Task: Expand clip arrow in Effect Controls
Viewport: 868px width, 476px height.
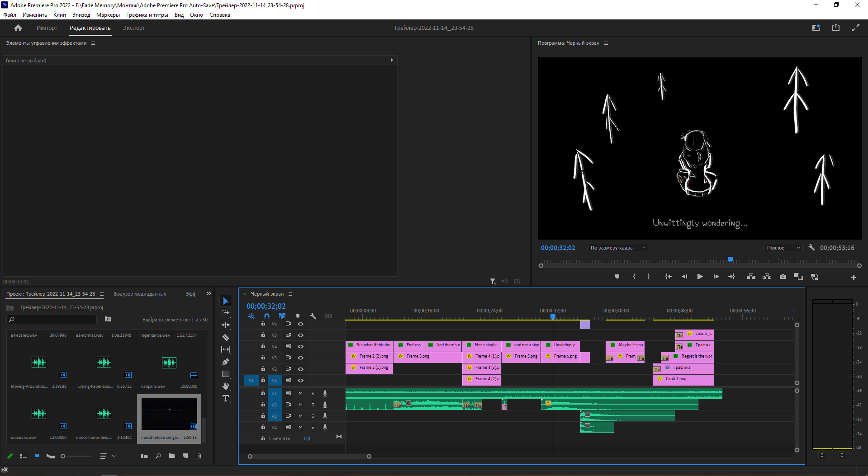Action: (392, 60)
